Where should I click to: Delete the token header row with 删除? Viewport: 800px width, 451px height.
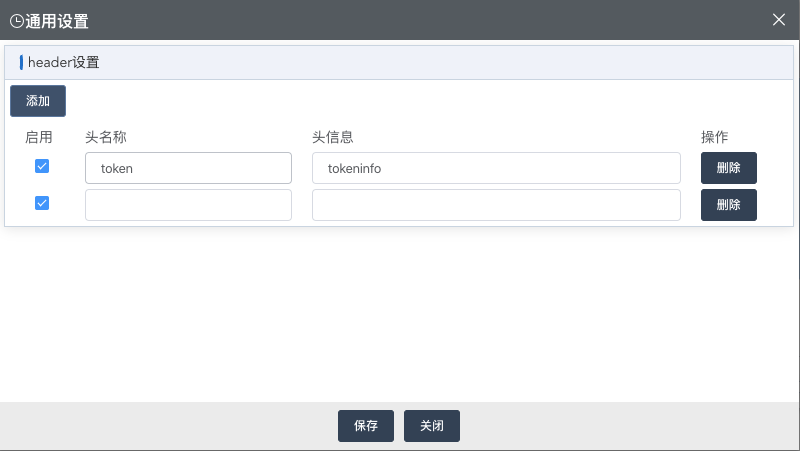pos(729,168)
